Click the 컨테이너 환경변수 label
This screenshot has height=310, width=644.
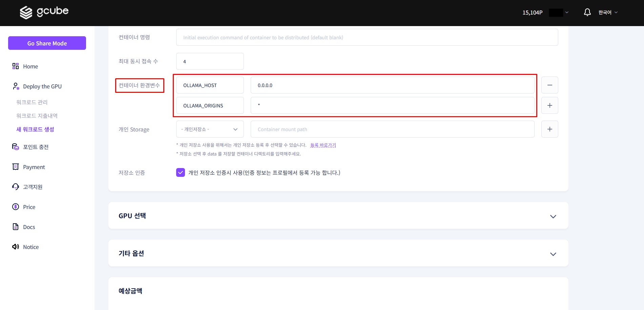click(139, 85)
